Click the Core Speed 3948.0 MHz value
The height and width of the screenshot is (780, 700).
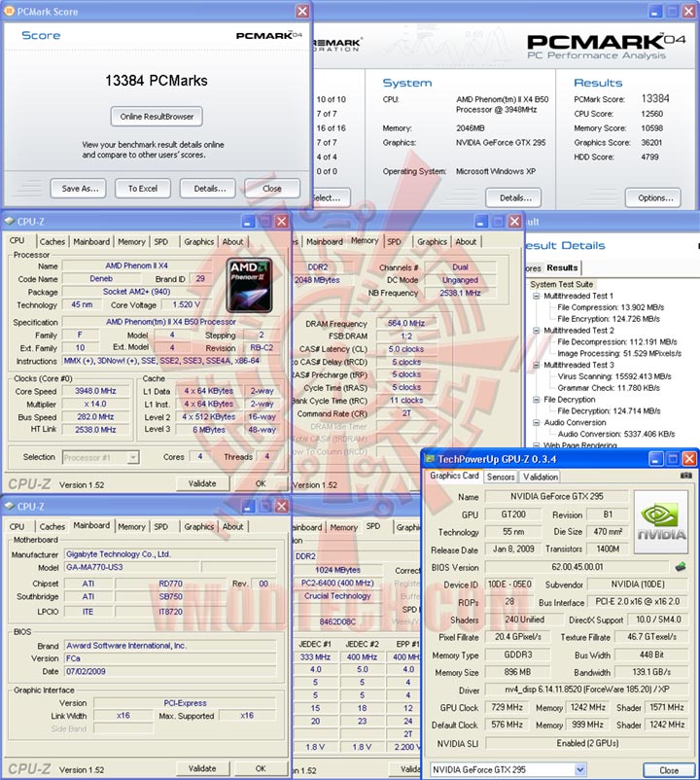click(x=95, y=391)
